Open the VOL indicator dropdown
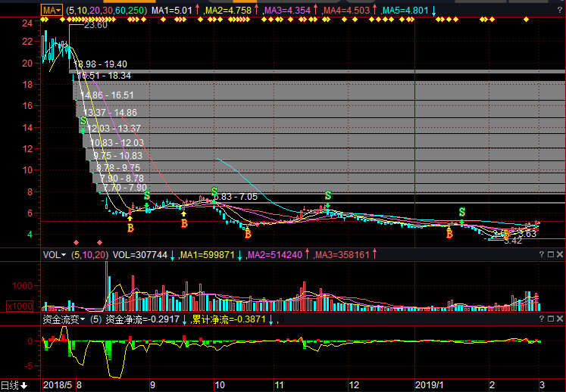 coord(53,256)
